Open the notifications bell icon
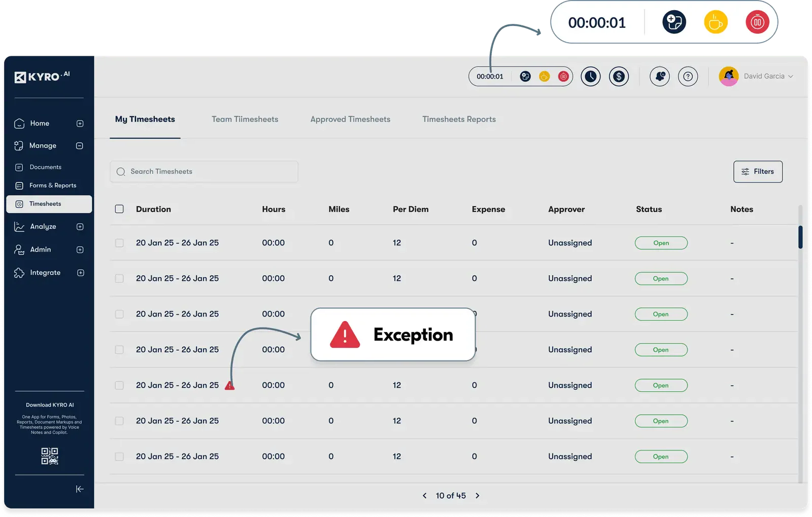Image resolution: width=812 pixels, height=517 pixels. (660, 77)
